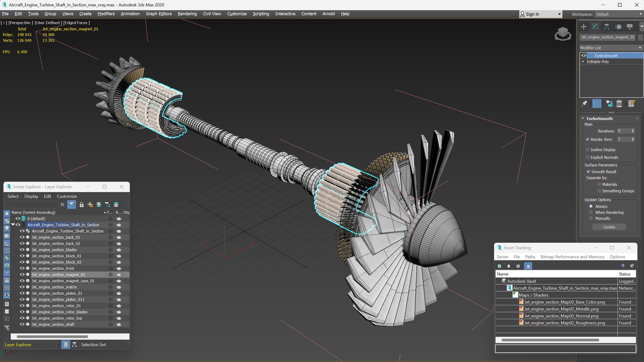Clear the Scene Explorer search with the X
This screenshot has height=362, width=644.
pyautogui.click(x=62, y=204)
